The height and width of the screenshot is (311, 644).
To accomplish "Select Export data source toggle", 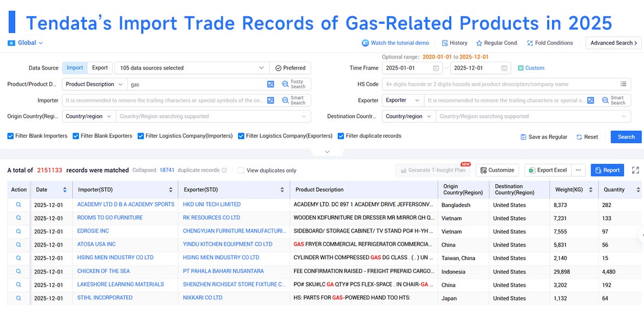I will pyautogui.click(x=100, y=68).
